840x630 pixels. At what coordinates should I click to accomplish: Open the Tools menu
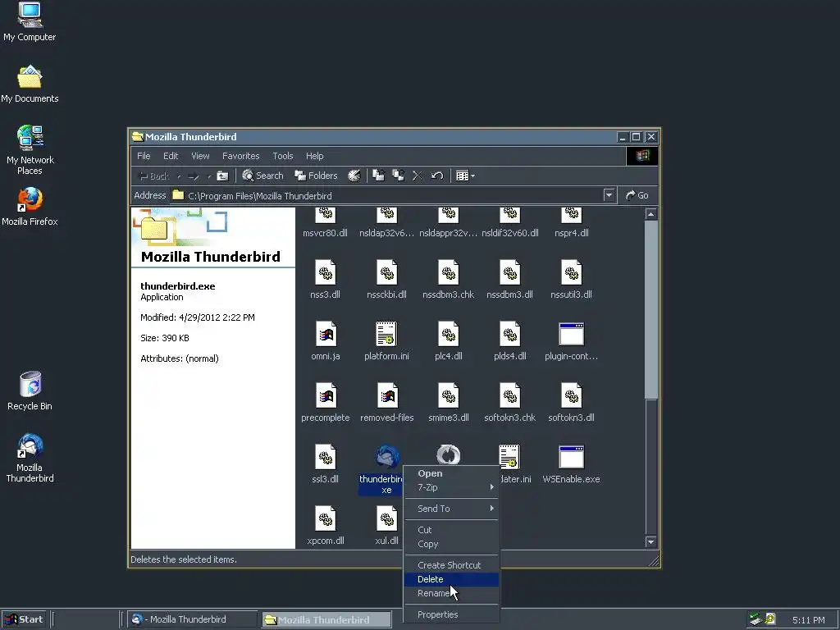(283, 156)
